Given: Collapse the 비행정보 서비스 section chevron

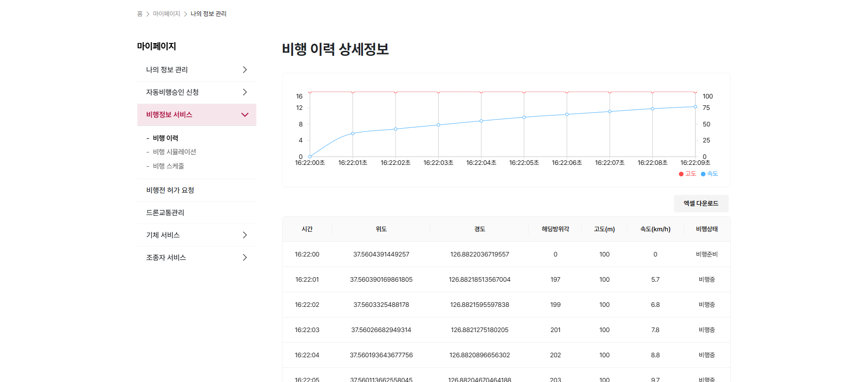Looking at the screenshot, I should (245, 115).
